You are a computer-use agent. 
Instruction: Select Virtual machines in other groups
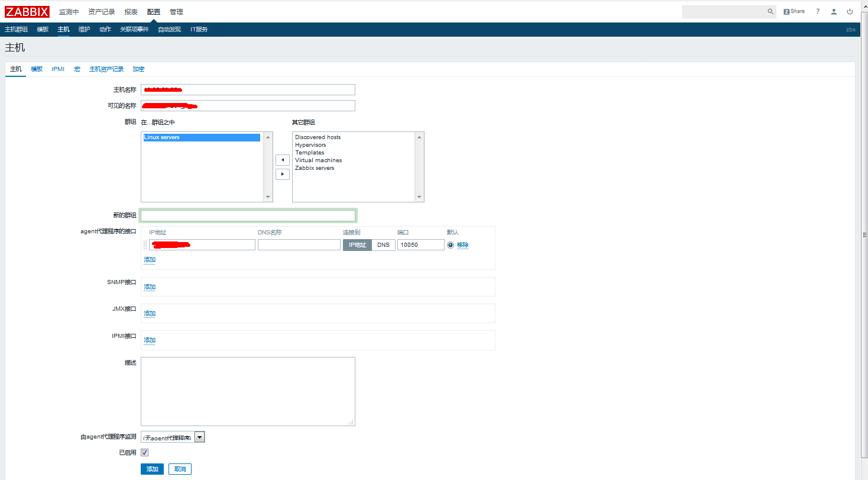click(x=319, y=160)
